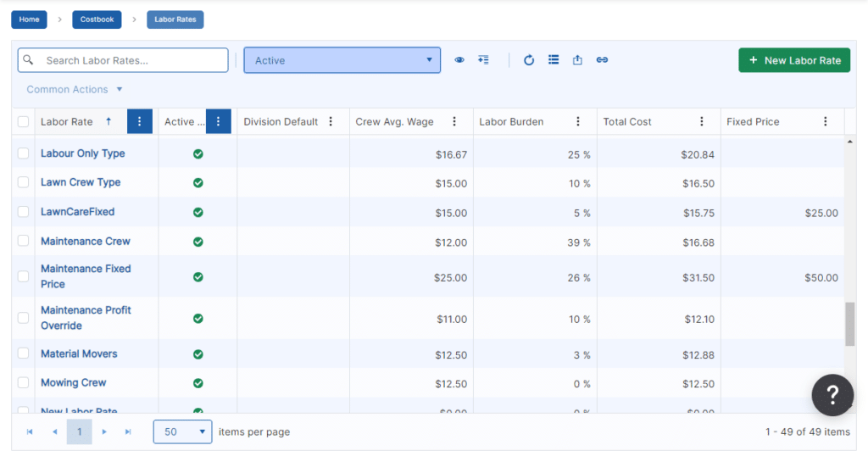Click the list view icon
The width and height of the screenshot is (868, 462).
click(554, 60)
